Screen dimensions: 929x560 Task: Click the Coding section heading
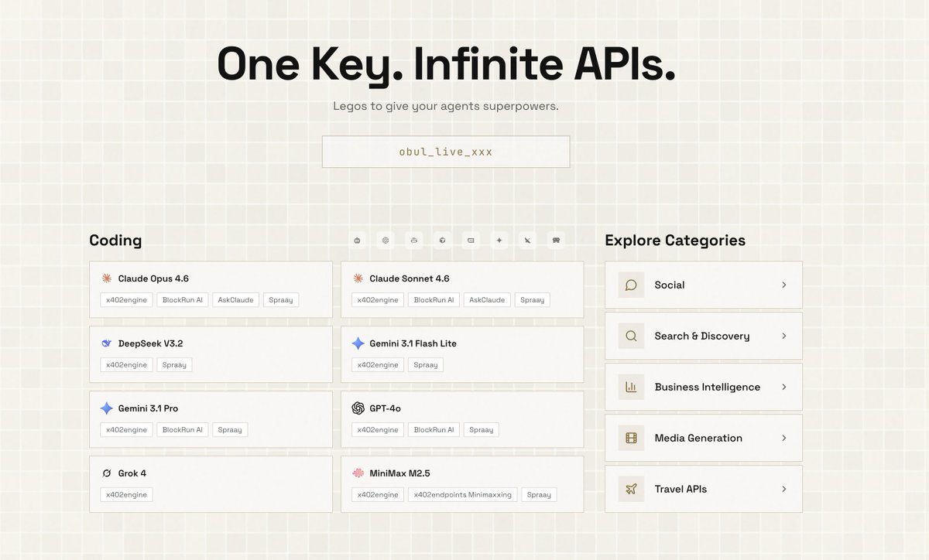(115, 241)
